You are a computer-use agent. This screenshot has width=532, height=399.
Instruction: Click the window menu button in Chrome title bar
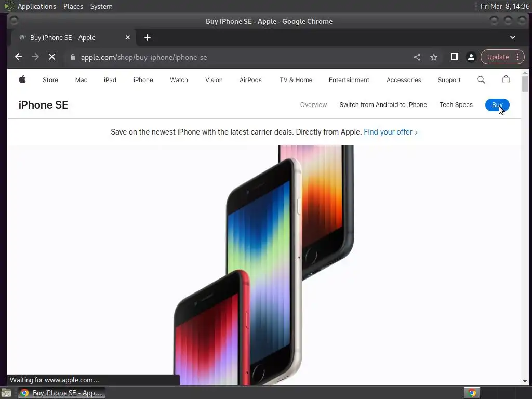pos(14,21)
